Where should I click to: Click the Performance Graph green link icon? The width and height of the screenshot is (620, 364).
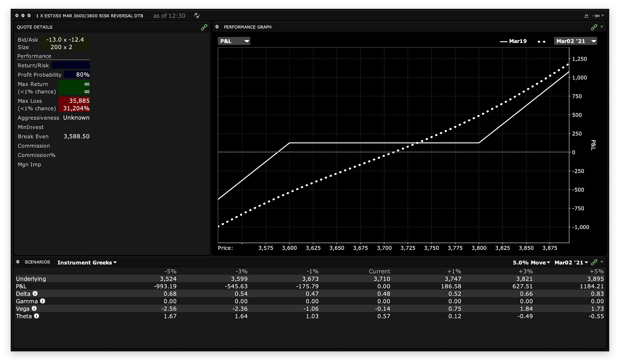594,27
